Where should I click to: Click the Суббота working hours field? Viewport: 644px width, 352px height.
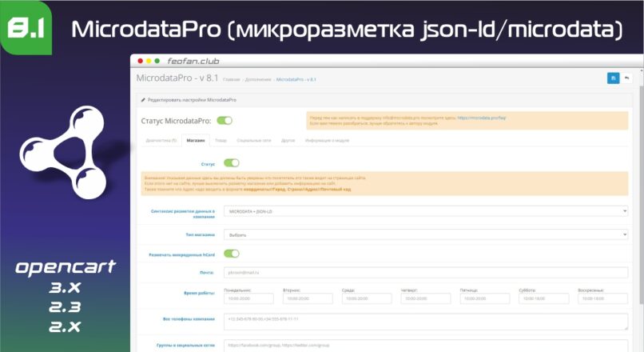click(544, 298)
